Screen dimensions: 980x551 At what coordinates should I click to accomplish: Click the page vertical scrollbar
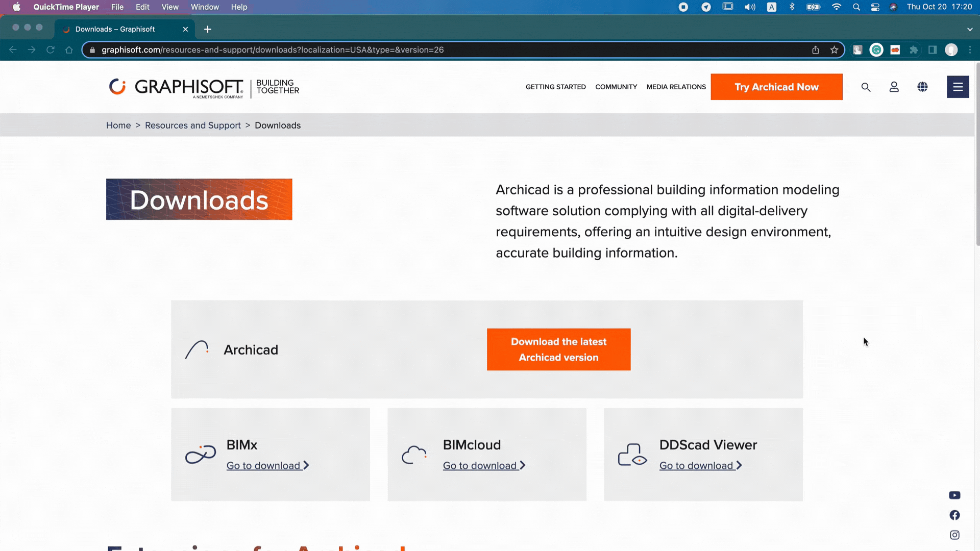tap(977, 153)
